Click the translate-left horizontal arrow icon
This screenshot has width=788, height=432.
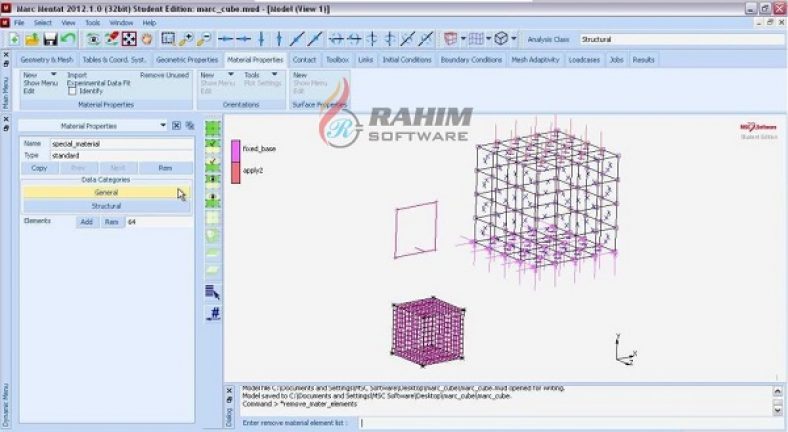click(226, 39)
